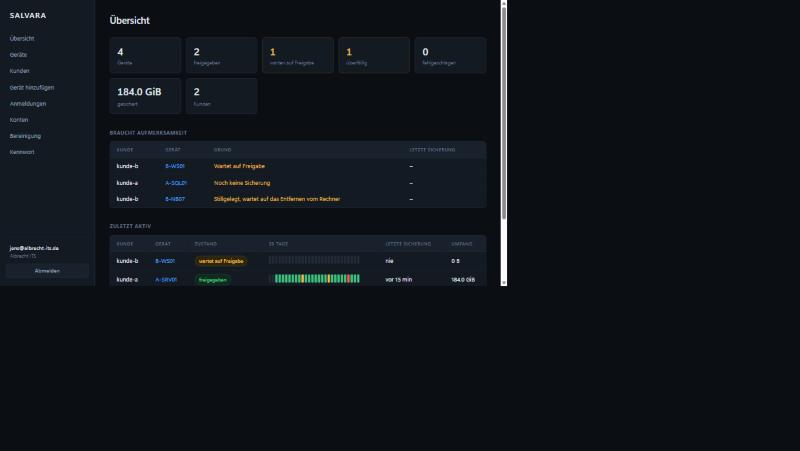800x451 pixels.
Task: Open the 2 Kunden summary card
Action: pyautogui.click(x=221, y=96)
